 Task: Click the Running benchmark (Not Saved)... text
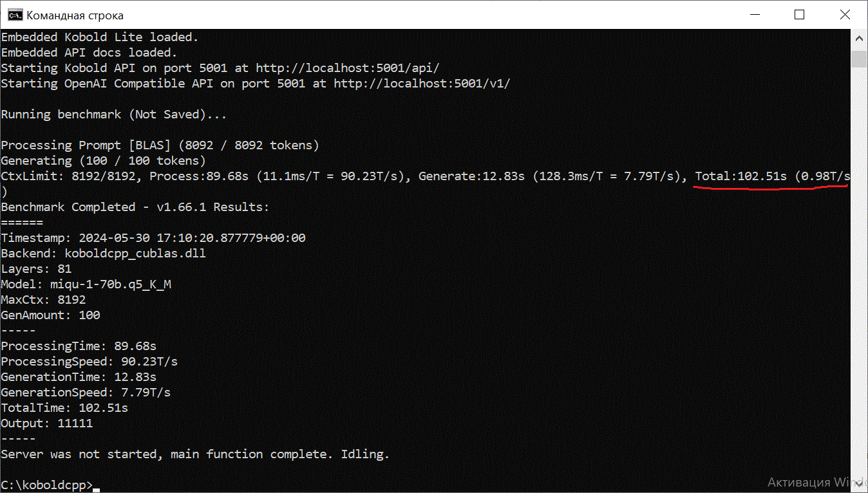point(114,115)
